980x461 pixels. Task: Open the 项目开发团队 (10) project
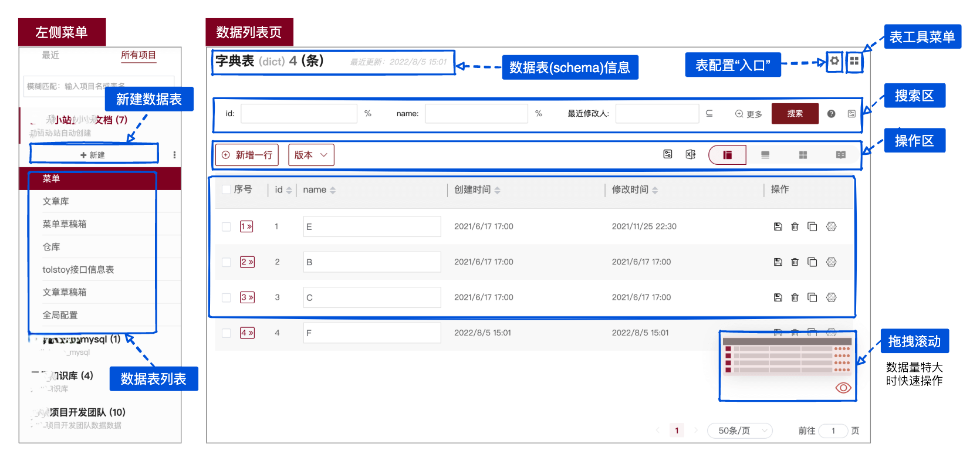[x=87, y=412]
